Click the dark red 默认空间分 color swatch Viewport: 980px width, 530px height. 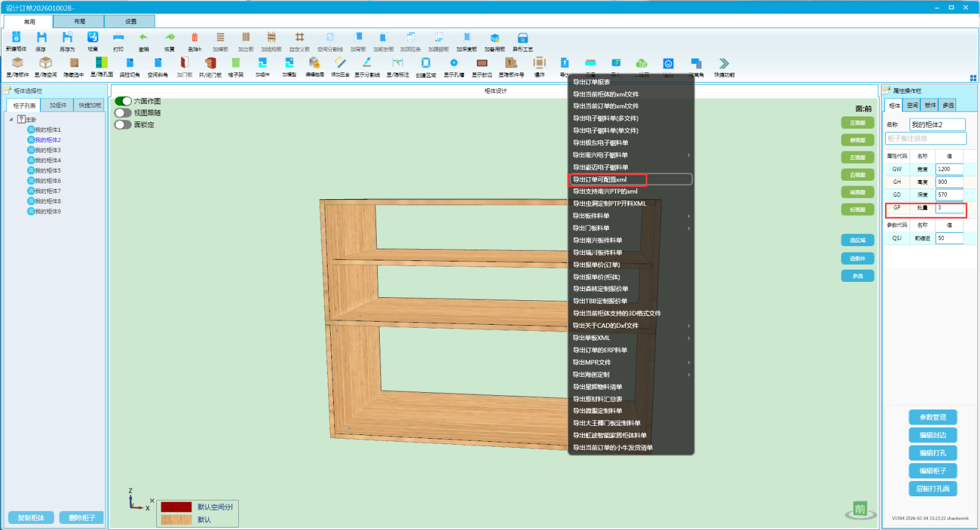coord(176,507)
